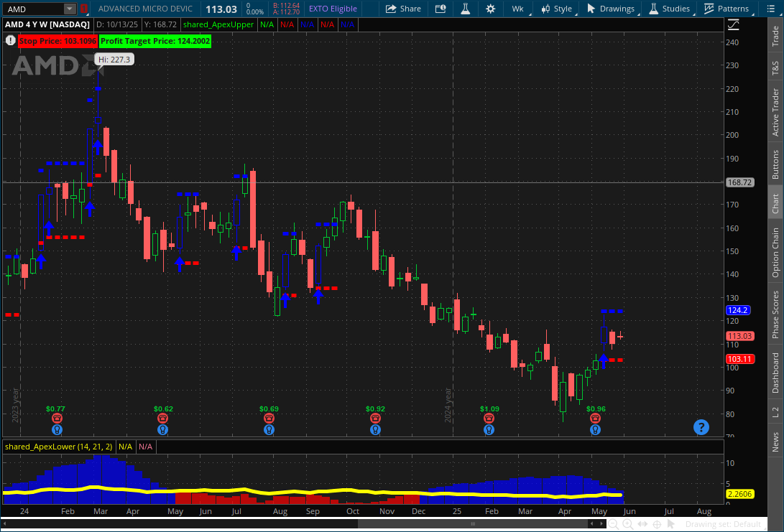This screenshot has height=532, width=784.
Task: Click the zoom in magnifier icon
Action: pos(627,524)
